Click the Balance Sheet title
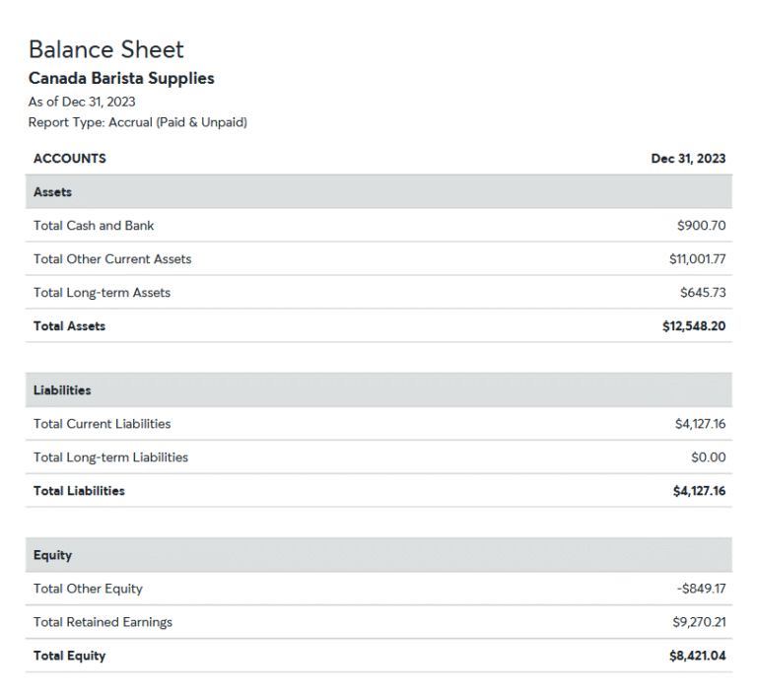 (x=106, y=49)
